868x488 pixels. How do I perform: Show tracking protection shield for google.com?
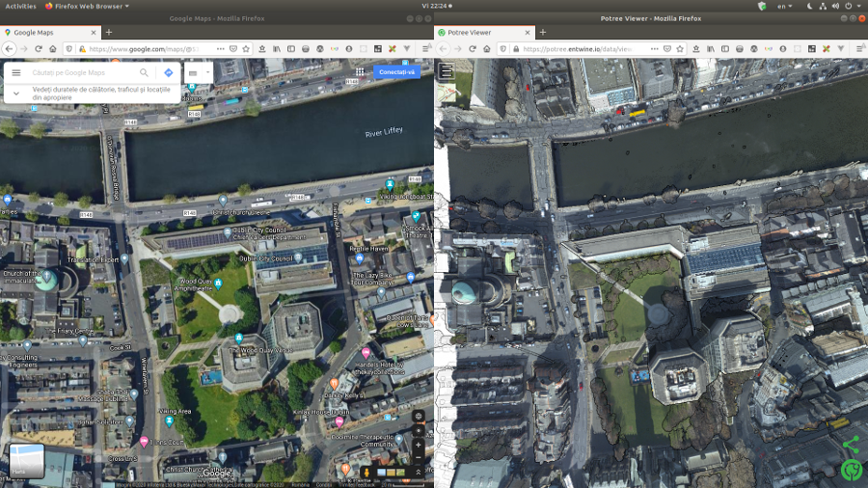[69, 48]
